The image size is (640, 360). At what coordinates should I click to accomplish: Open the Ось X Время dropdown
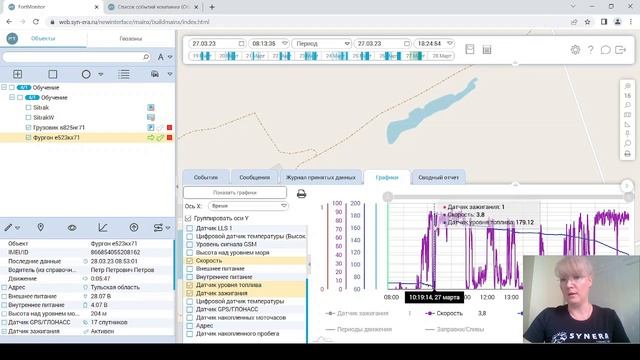click(x=248, y=206)
